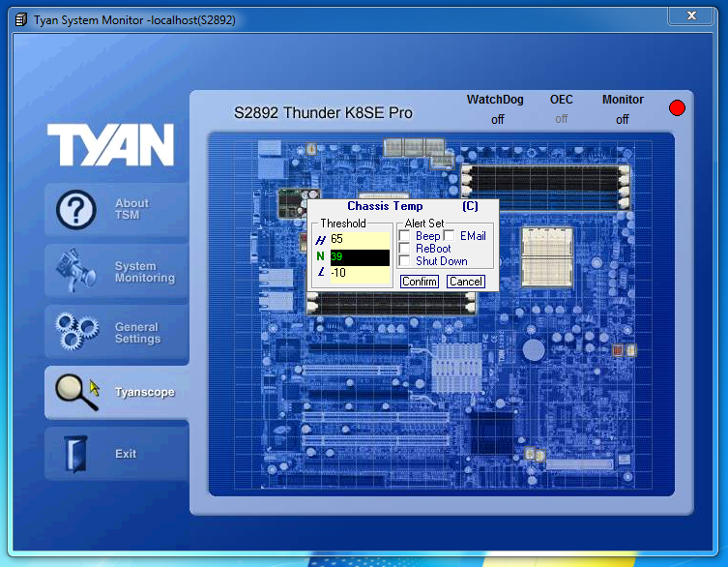Cancel the Chassis Temp dialog
The height and width of the screenshot is (567, 728).
coord(465,282)
